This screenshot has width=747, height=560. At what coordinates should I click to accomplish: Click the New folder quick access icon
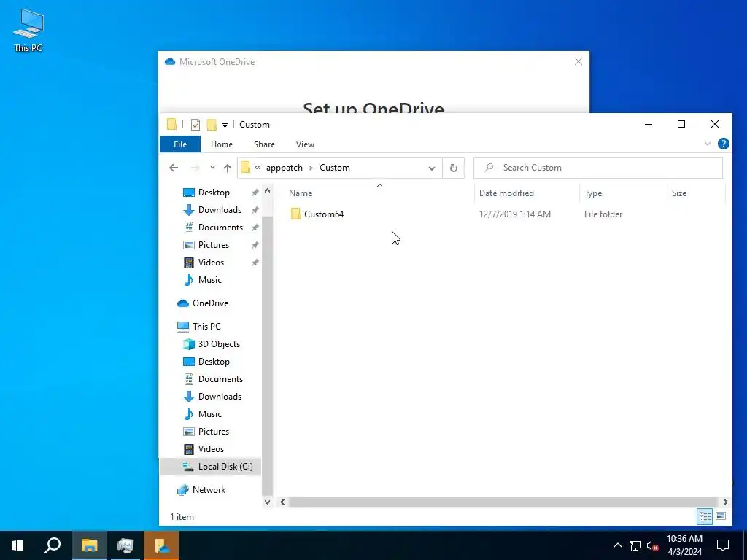point(212,124)
